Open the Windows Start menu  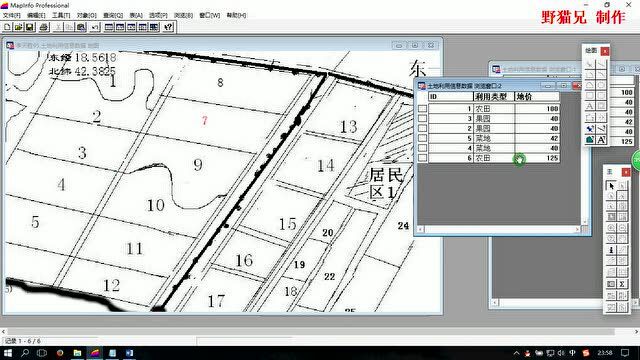coord(8,353)
